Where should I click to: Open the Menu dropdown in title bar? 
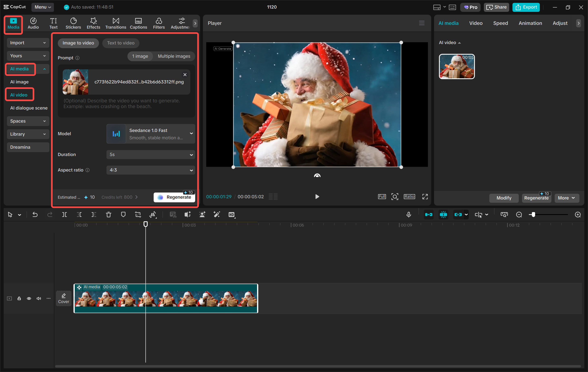point(42,7)
